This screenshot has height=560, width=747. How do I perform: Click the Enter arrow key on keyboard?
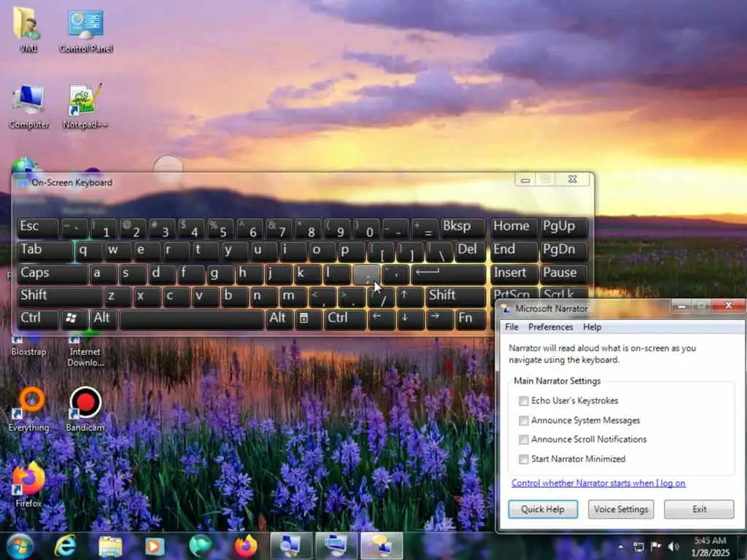click(x=449, y=274)
